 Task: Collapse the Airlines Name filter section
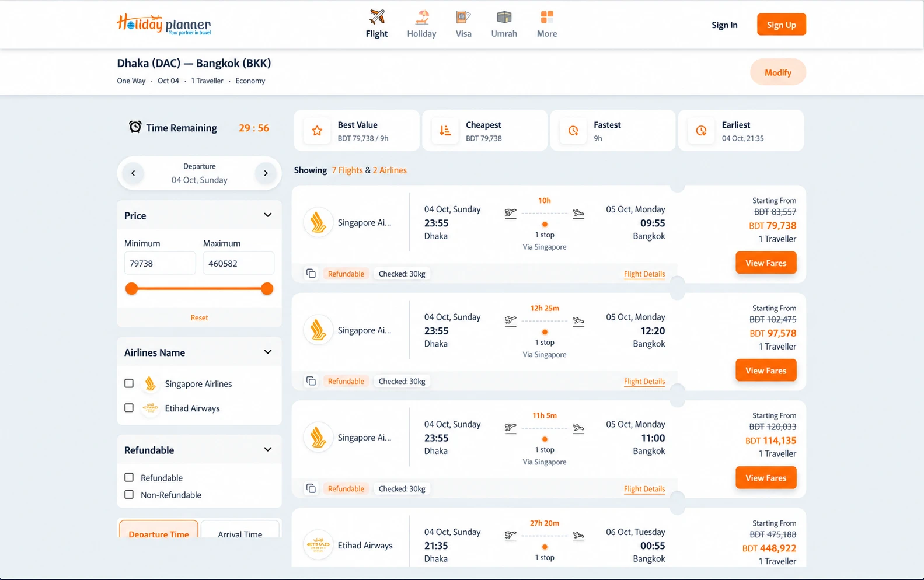coord(268,352)
